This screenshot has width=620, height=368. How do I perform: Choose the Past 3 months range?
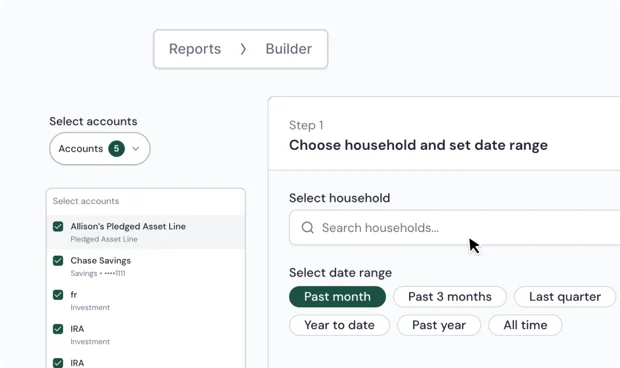(450, 296)
